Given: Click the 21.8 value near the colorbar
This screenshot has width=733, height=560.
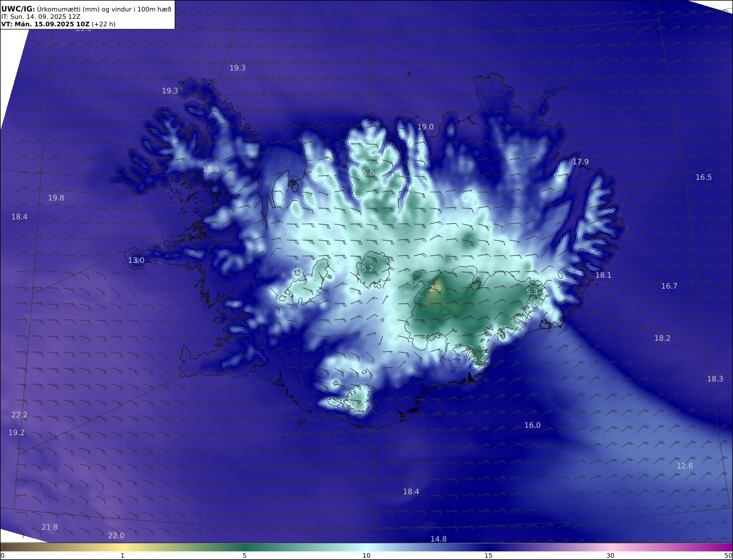Looking at the screenshot, I should coord(50,527).
